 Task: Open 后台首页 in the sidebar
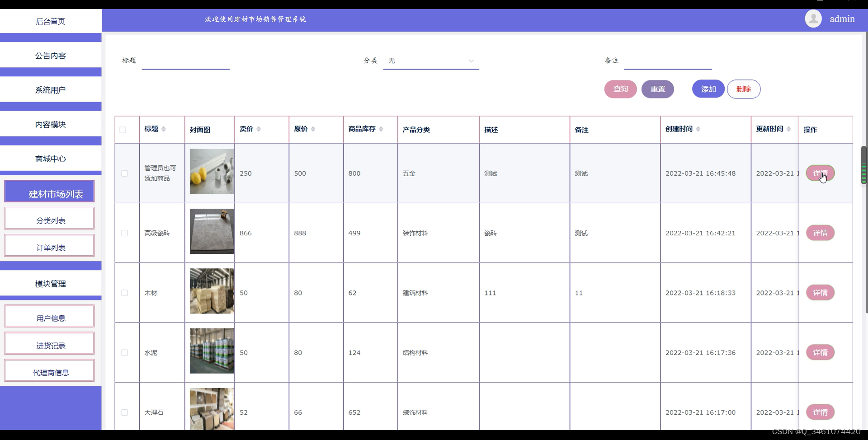(51, 21)
